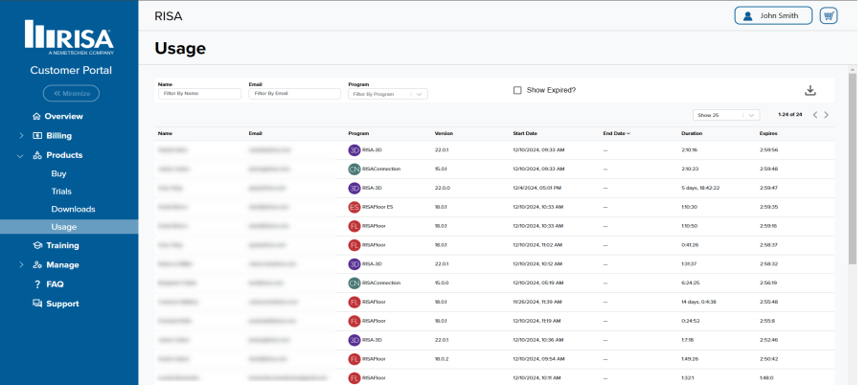Click the Start Date column header
Image resolution: width=868 pixels, height=385 pixels.
point(525,133)
